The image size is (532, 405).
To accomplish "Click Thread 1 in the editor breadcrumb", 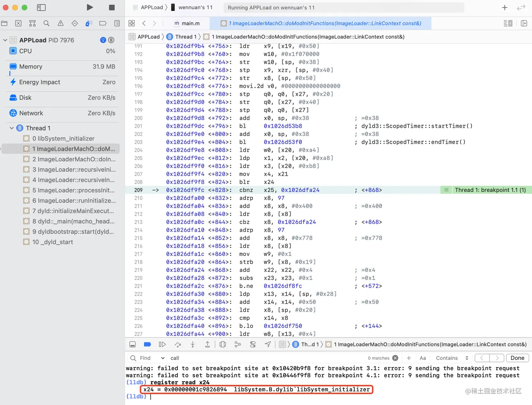I will click(182, 37).
